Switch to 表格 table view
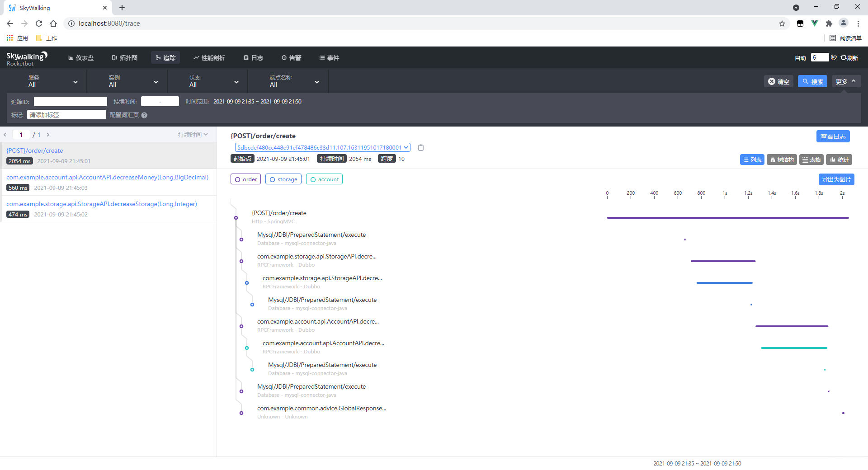Image resolution: width=868 pixels, height=470 pixels. pos(811,160)
